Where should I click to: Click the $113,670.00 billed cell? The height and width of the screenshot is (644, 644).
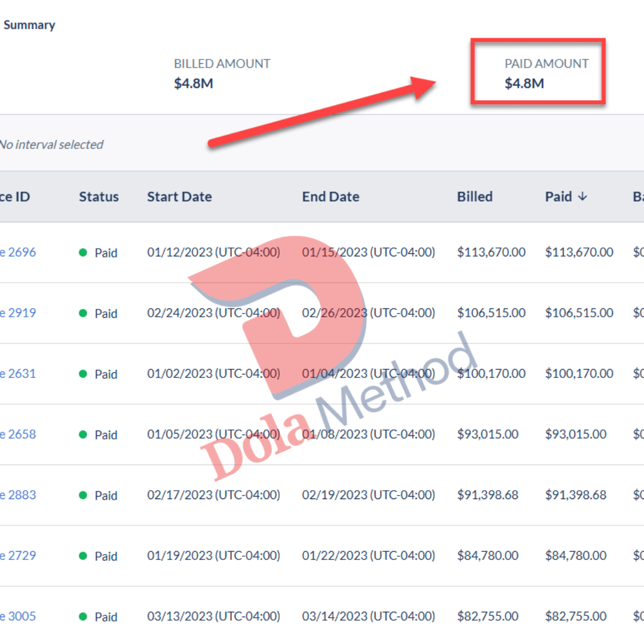tap(491, 252)
